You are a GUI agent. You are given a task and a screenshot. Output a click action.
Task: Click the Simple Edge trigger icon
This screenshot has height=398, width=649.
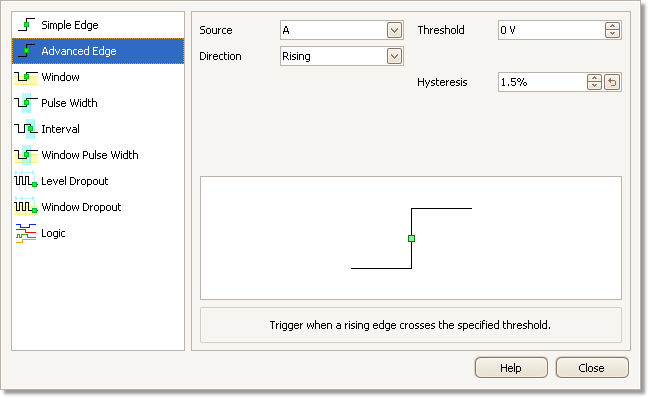coord(26,25)
